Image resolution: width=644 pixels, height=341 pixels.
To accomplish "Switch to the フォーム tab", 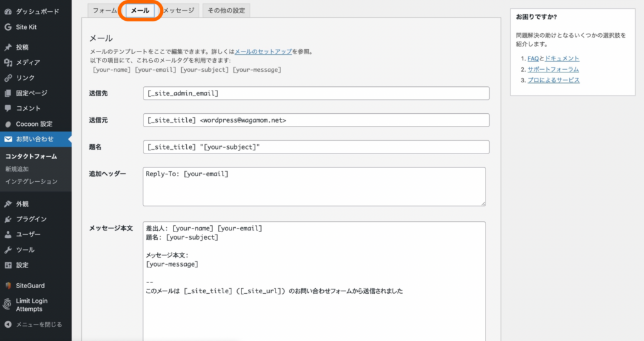I will pyautogui.click(x=104, y=11).
